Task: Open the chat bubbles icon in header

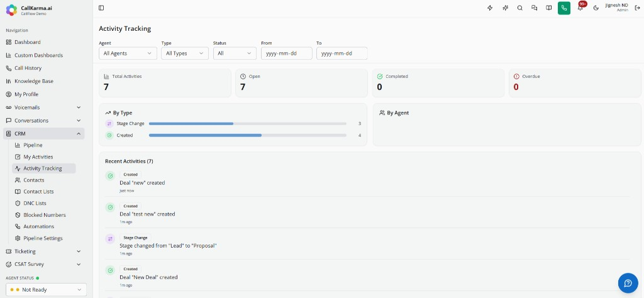Action: tap(535, 8)
